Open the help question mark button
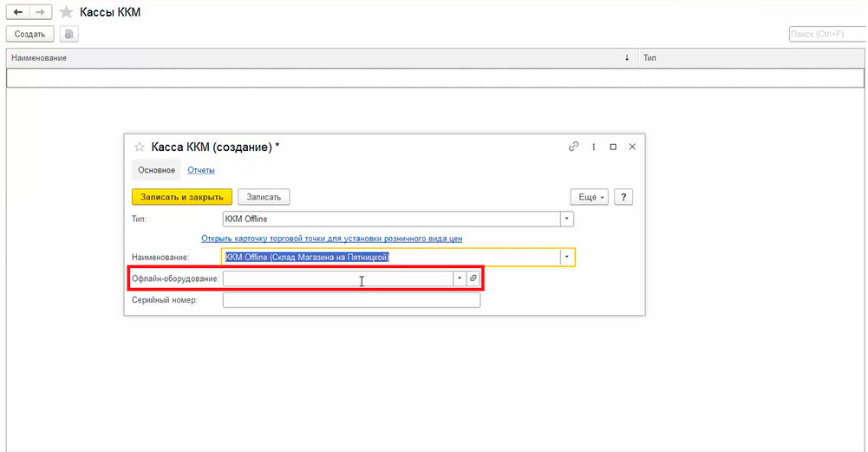Viewport: 868px width, 452px height. pyautogui.click(x=623, y=197)
